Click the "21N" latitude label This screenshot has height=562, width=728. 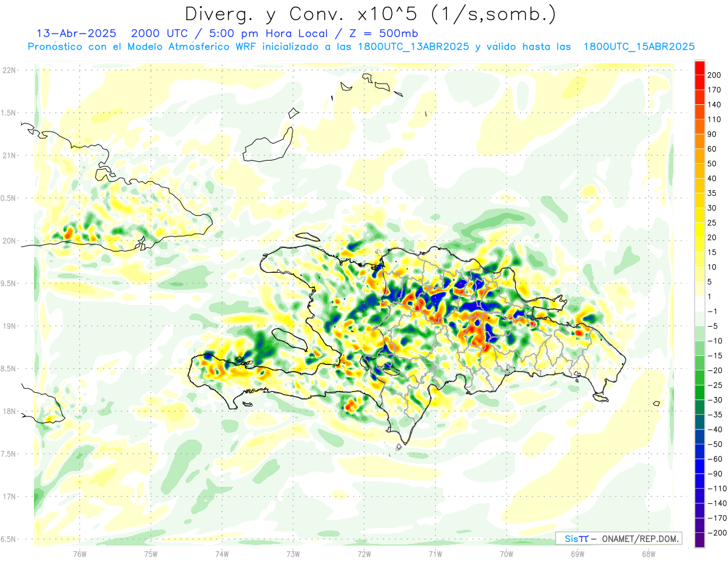click(8, 155)
